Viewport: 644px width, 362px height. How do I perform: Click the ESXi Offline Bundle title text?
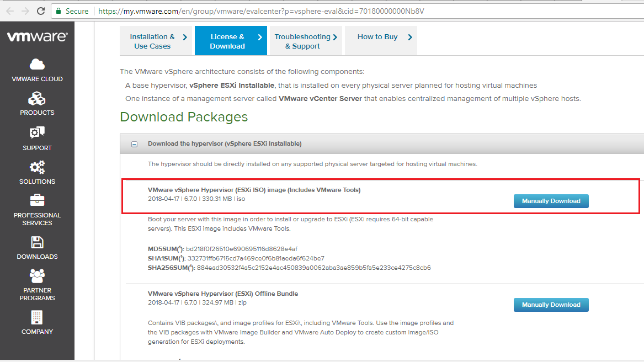pyautogui.click(x=223, y=294)
